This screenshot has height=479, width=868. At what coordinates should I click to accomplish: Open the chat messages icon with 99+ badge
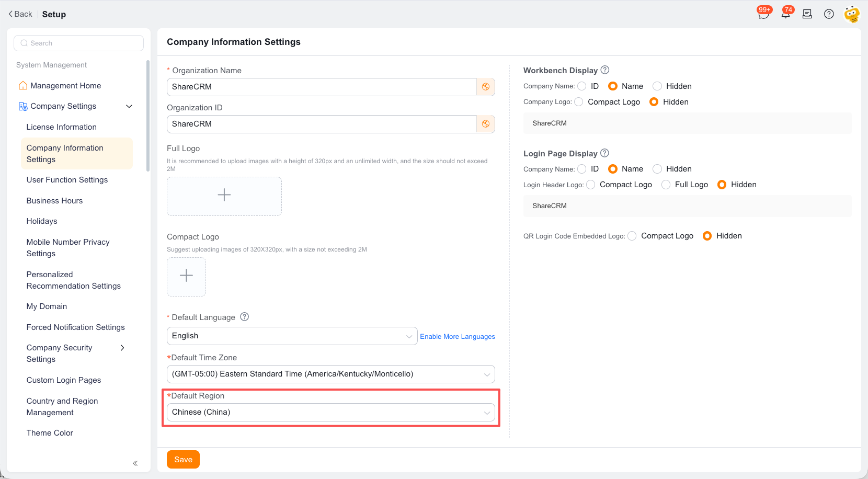(x=763, y=14)
